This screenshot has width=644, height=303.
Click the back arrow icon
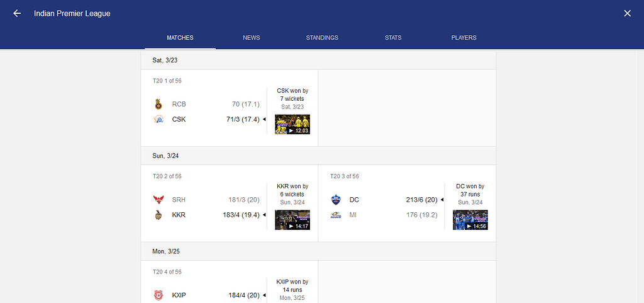pos(17,14)
